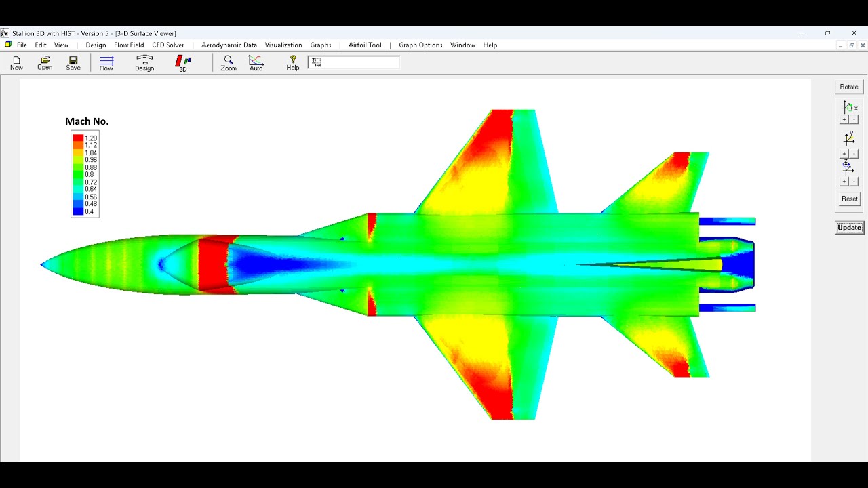Click plus under the x-axis icon
This screenshot has height=488, width=868.
pyautogui.click(x=844, y=119)
